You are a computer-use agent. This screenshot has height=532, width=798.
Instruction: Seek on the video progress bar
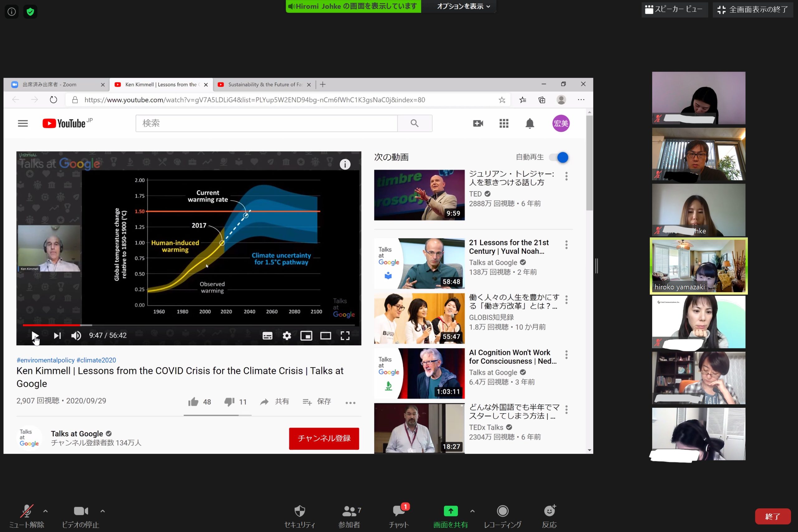coord(189,325)
